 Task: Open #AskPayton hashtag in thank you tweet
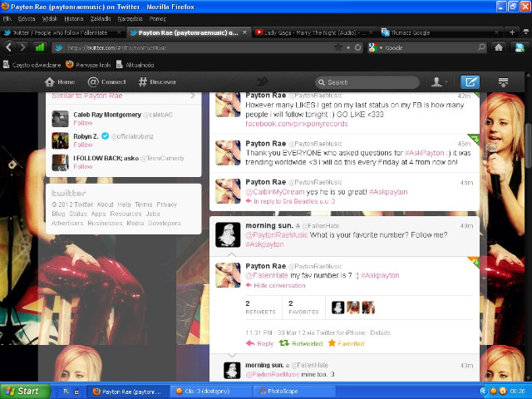point(425,153)
